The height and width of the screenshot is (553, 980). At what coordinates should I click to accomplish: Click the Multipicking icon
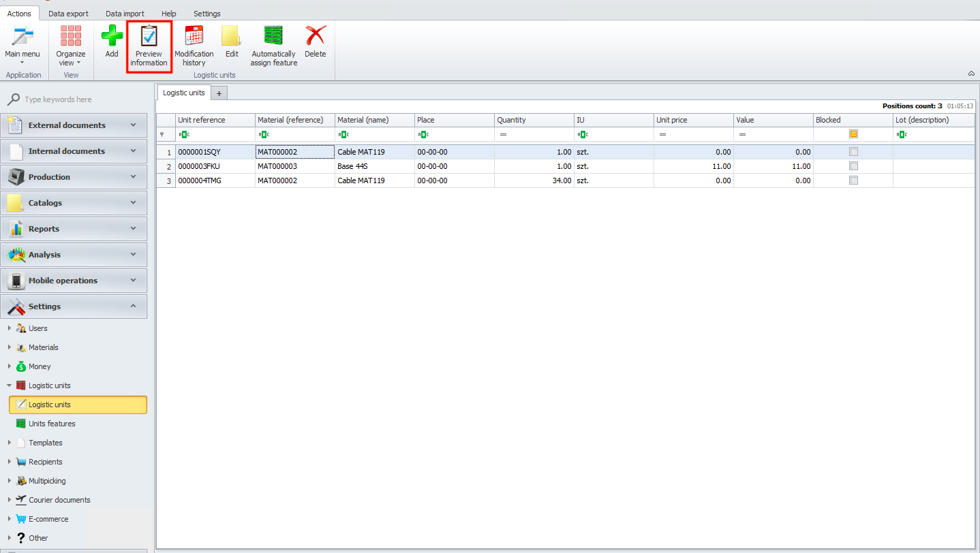point(21,481)
